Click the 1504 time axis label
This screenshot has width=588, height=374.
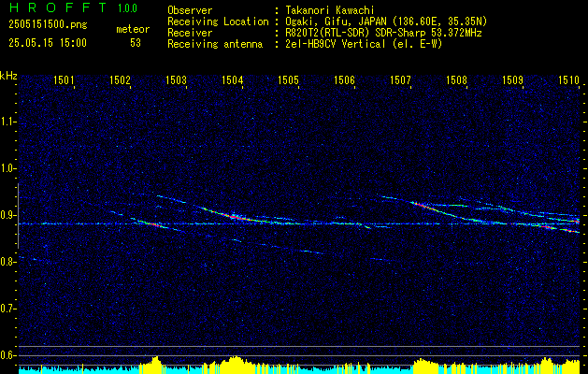click(x=232, y=79)
